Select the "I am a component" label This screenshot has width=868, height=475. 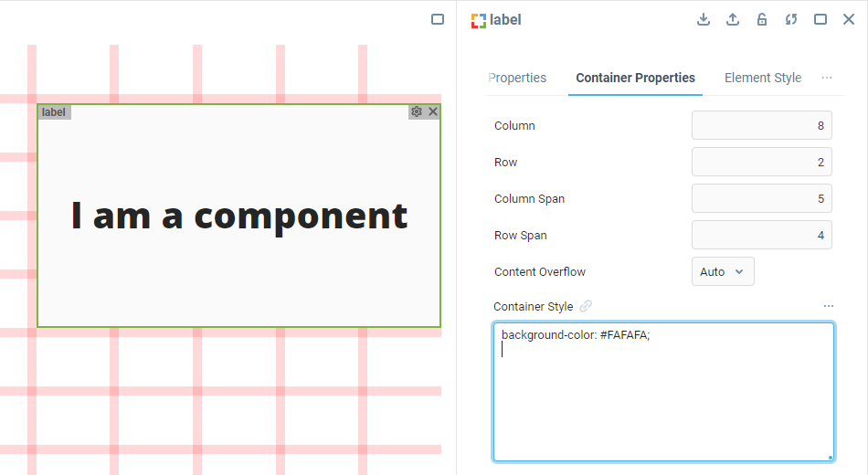[239, 216]
